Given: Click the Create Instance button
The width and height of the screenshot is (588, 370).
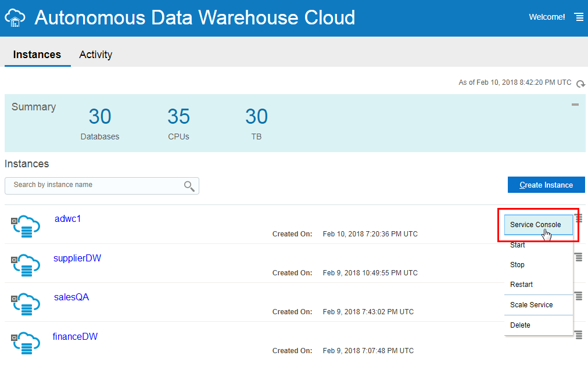Looking at the screenshot, I should tap(546, 185).
